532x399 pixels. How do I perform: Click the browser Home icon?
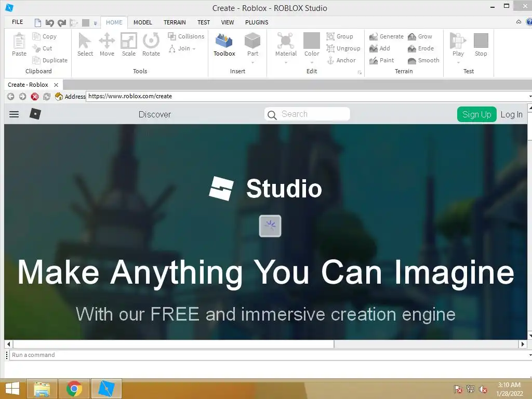click(x=59, y=96)
